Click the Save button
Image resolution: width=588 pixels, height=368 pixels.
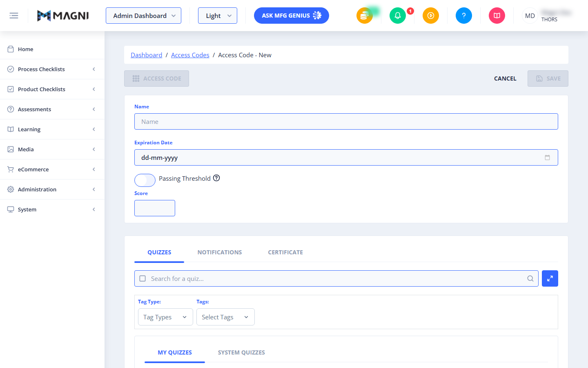tap(548, 79)
